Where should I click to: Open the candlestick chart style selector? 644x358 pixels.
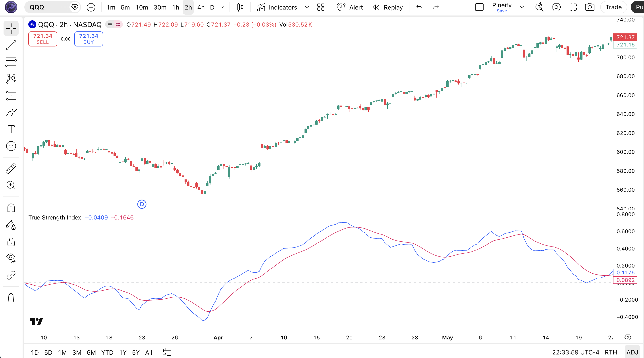point(240,7)
